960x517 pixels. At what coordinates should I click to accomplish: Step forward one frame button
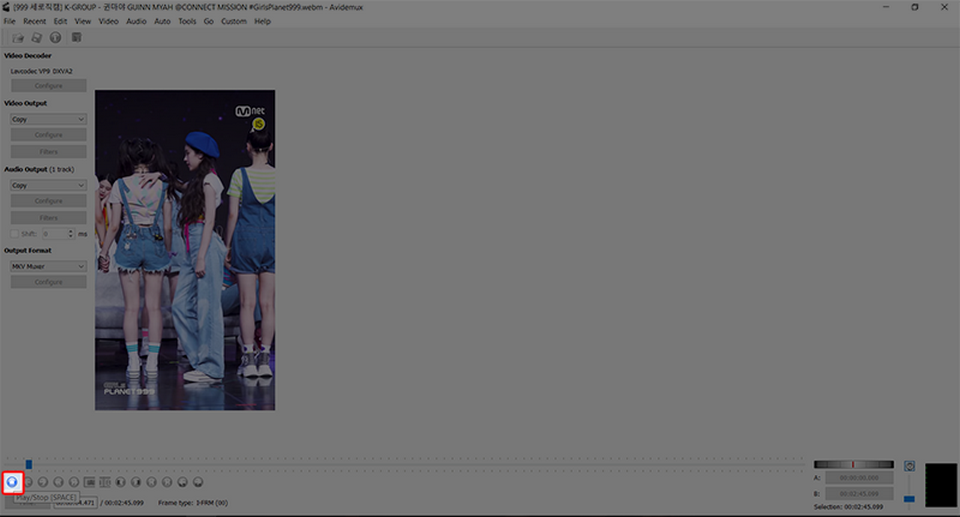(x=43, y=482)
